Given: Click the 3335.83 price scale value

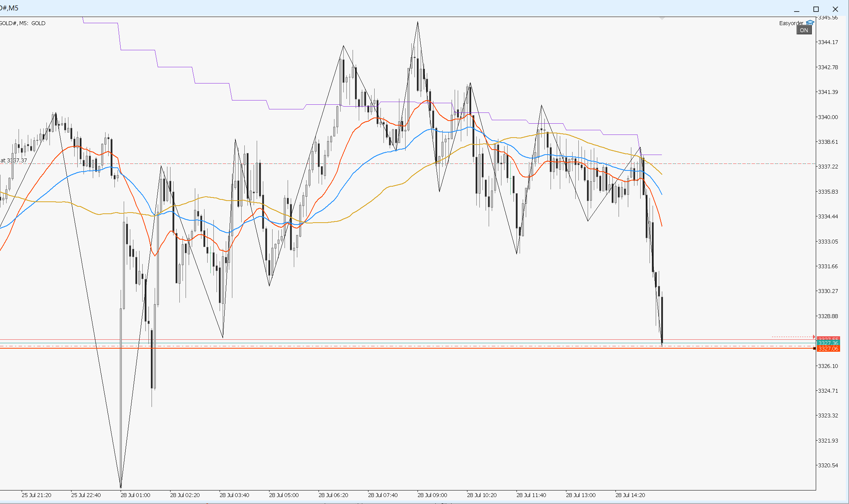Looking at the screenshot, I should (828, 192).
